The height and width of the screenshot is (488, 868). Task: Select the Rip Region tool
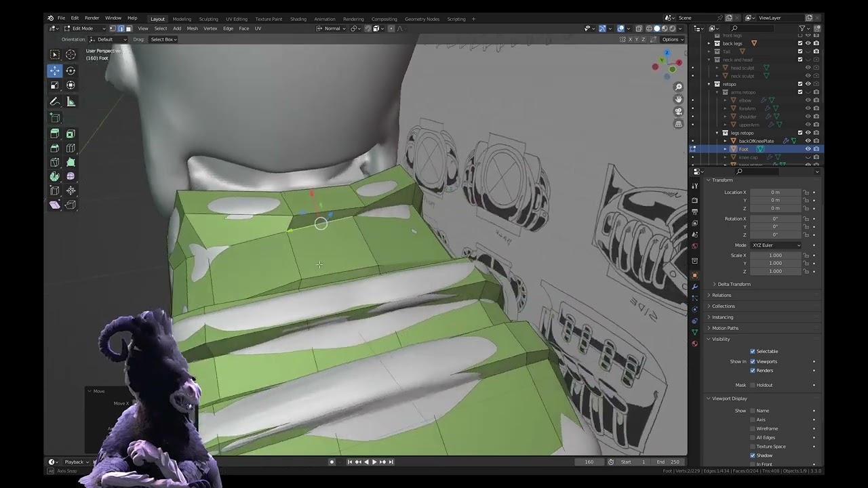click(x=71, y=205)
